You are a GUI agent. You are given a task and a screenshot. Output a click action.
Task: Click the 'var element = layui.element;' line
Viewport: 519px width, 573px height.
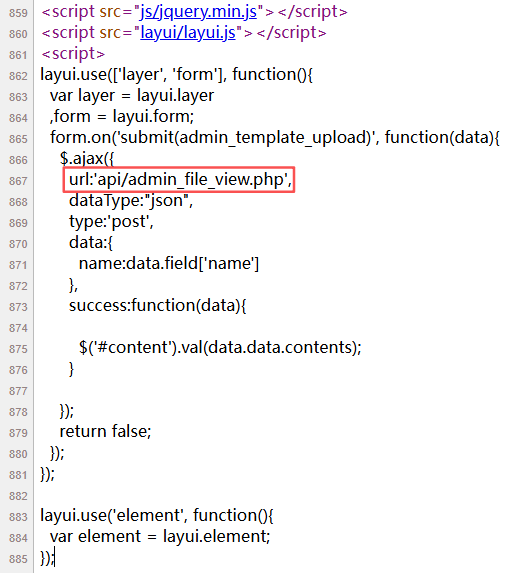[x=160, y=536]
